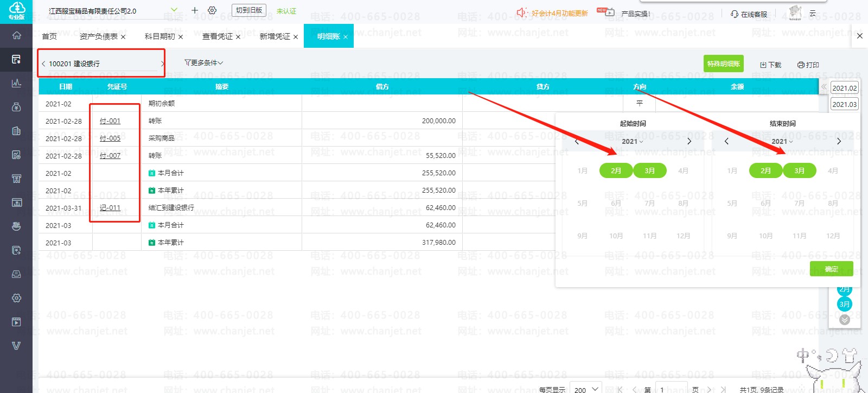The height and width of the screenshot is (393, 868).
Task: Close the 资产负债表 tab
Action: point(123,37)
